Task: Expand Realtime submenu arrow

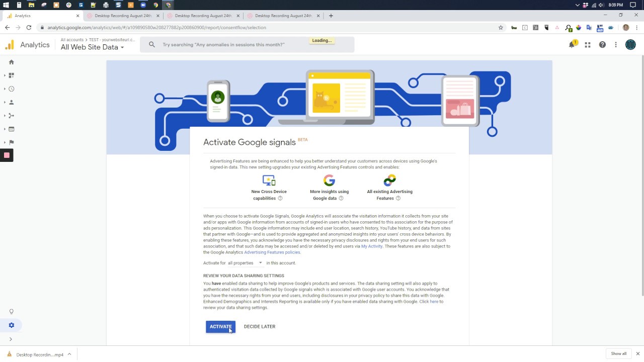Action: (5, 89)
